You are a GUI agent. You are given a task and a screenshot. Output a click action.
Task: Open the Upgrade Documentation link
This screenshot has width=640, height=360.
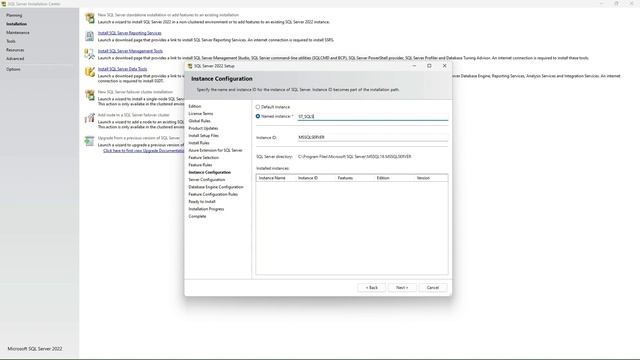point(144,151)
